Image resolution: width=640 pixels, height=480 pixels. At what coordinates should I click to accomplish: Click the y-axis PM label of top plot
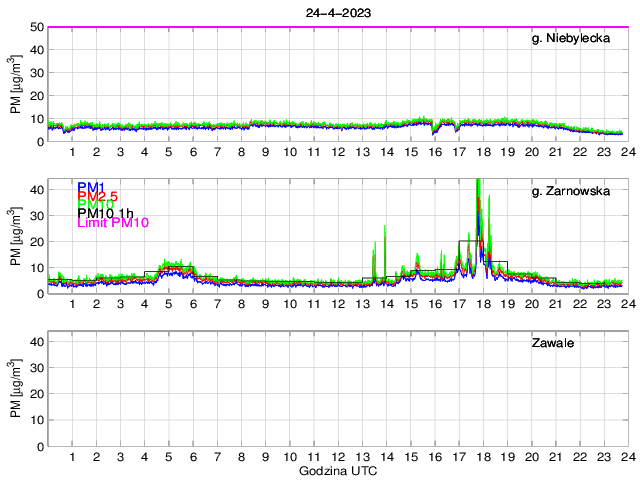pyautogui.click(x=16, y=84)
